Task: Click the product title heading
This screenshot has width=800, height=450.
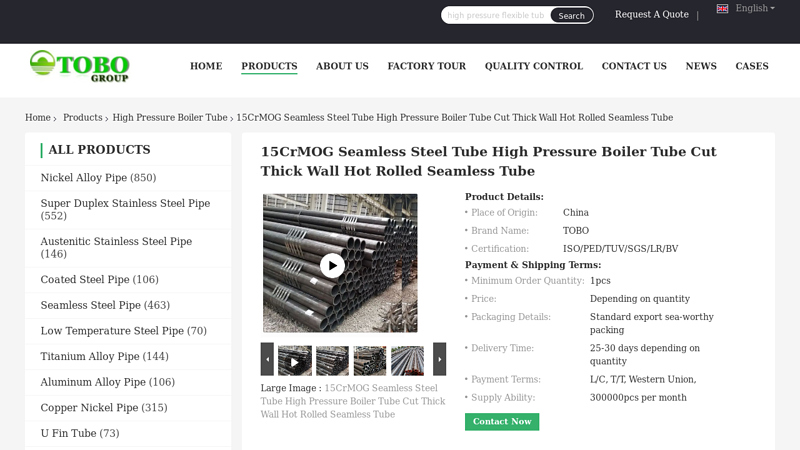Action: pyautogui.click(x=488, y=161)
